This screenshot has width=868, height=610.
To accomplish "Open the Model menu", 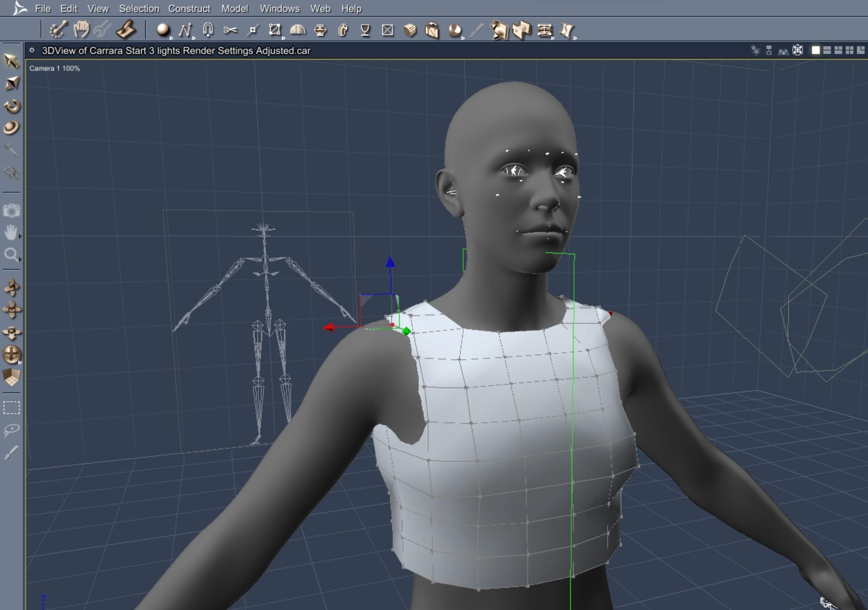I will (235, 8).
